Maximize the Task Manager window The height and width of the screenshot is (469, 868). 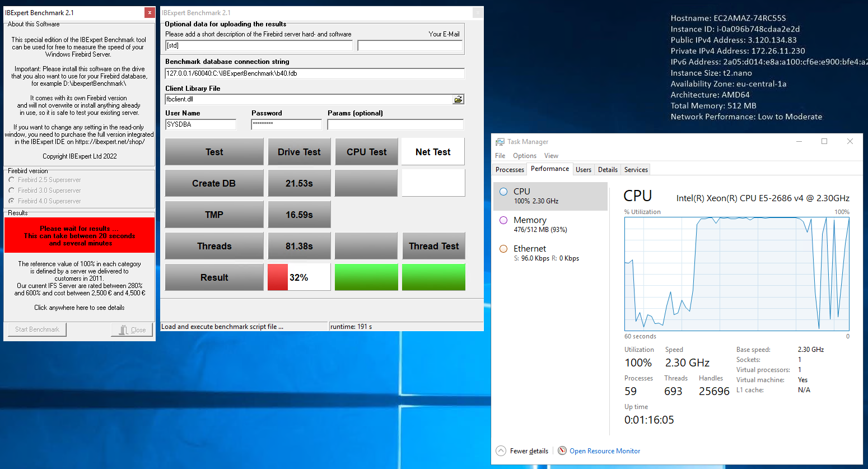click(x=824, y=141)
